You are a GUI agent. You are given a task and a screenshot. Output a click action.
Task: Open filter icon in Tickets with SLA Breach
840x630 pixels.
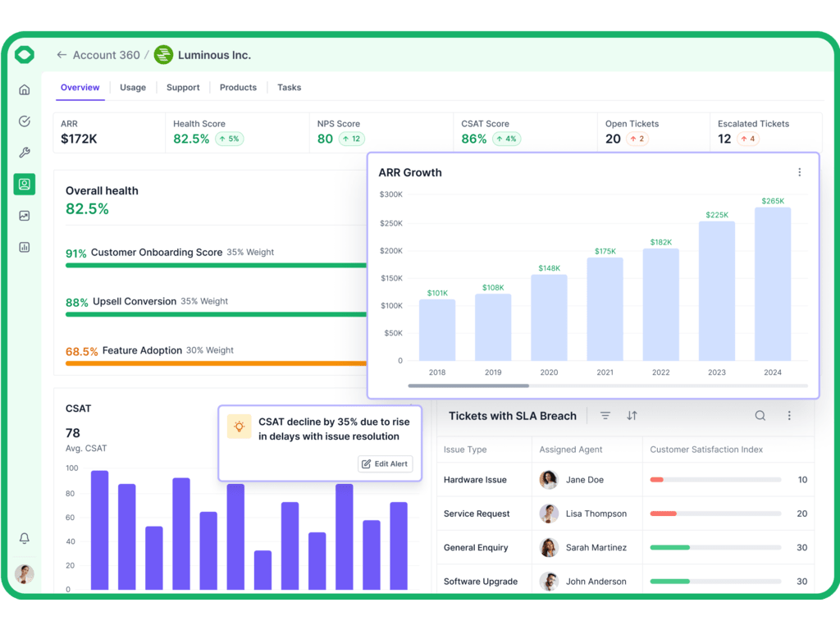[x=605, y=416]
